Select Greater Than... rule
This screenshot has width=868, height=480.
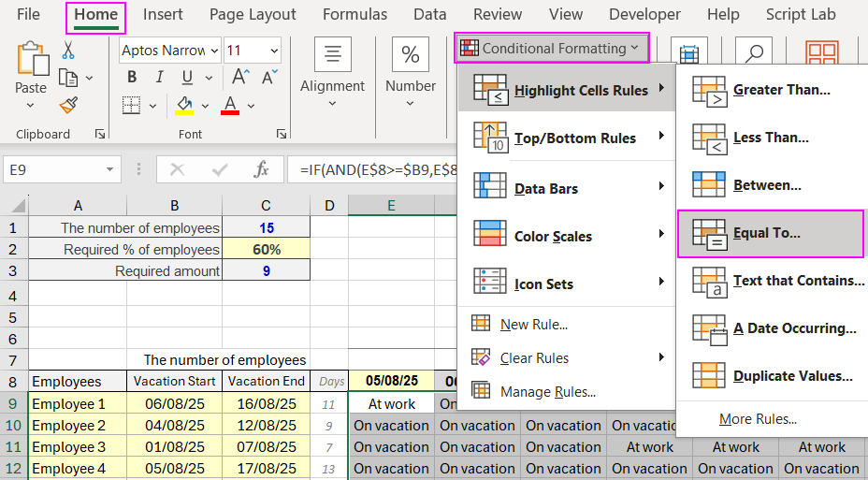771,90
